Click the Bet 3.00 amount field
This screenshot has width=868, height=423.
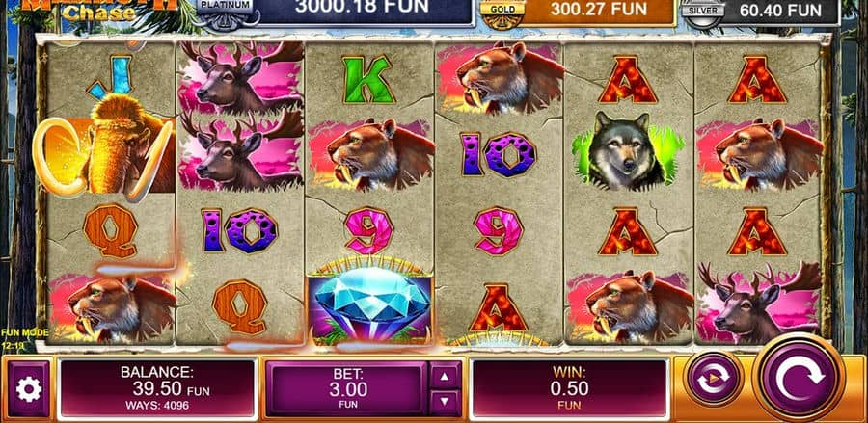(347, 389)
